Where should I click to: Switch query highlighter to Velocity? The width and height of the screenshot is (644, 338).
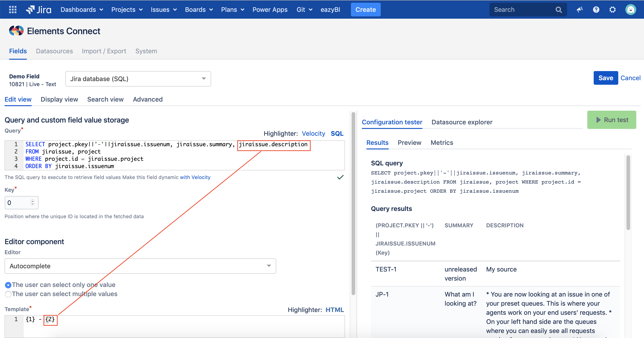coord(313,133)
